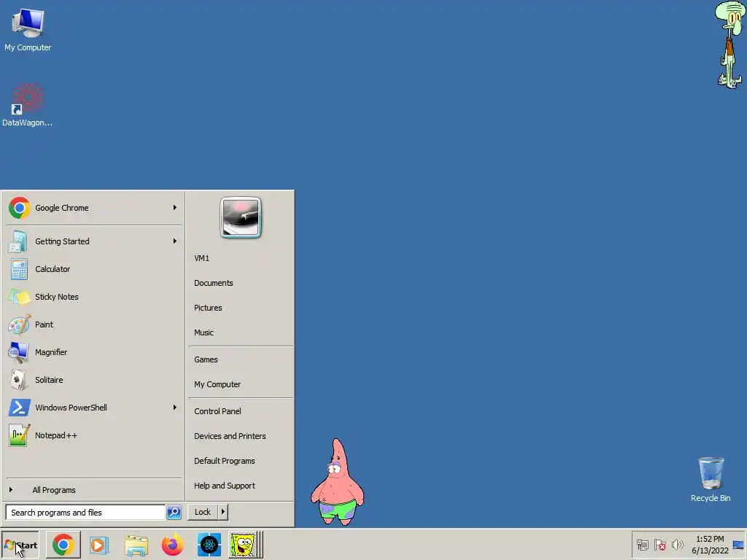The image size is (747, 560).
Task: Expand Windows PowerShell submenu arrow
Action: (x=175, y=407)
